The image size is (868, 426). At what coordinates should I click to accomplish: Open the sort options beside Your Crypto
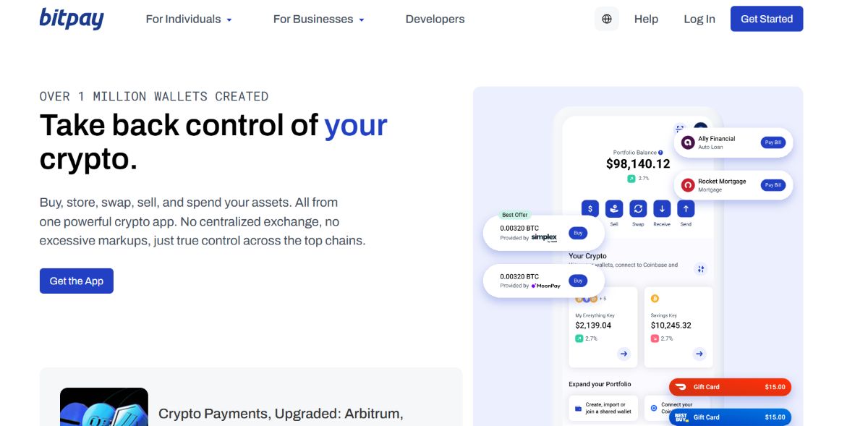[701, 268]
